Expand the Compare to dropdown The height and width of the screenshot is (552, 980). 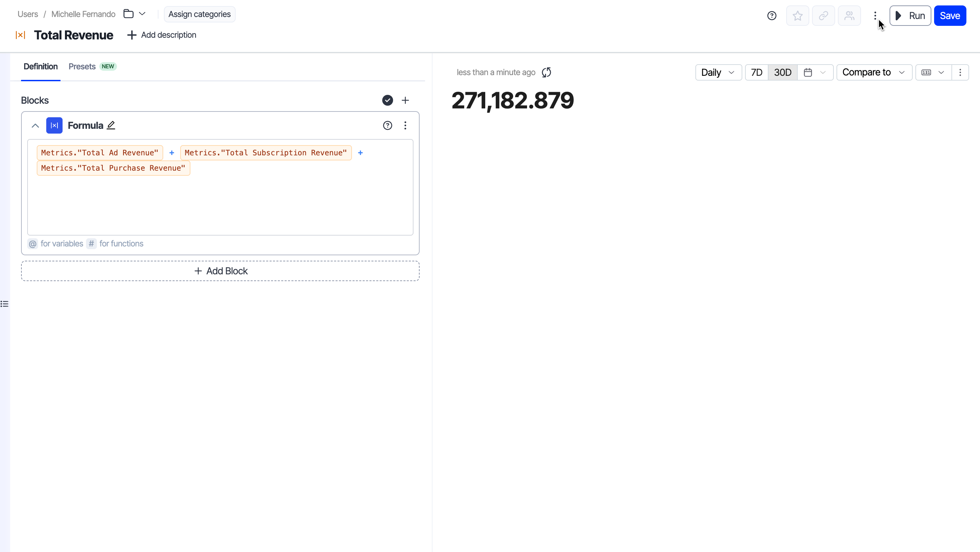[x=874, y=72]
